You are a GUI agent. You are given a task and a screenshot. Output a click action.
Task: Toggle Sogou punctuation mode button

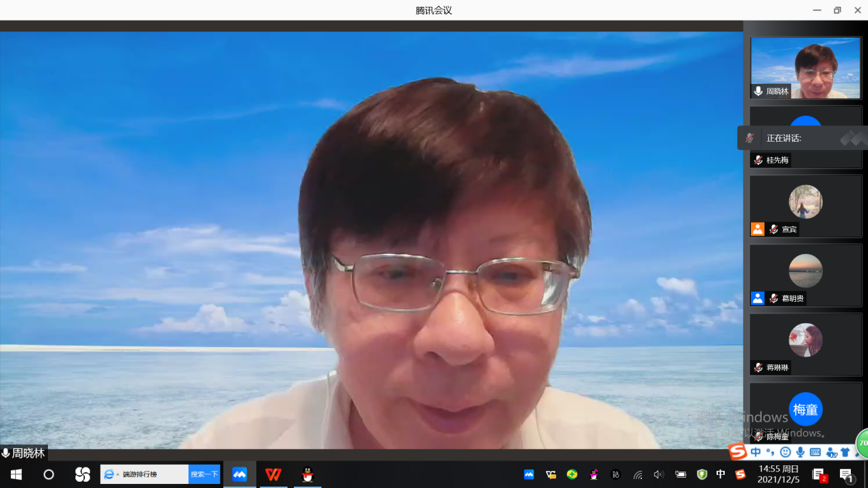pos(771,452)
